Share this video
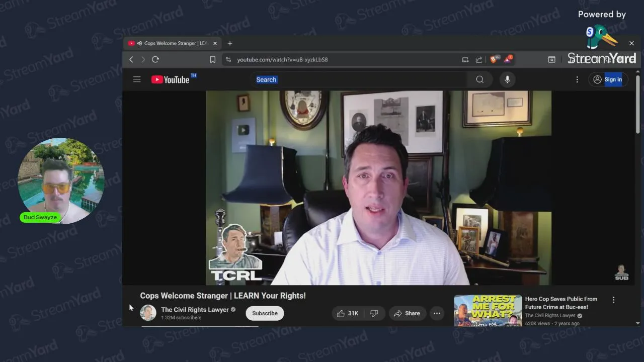Image resolution: width=644 pixels, height=362 pixels. coord(407,313)
